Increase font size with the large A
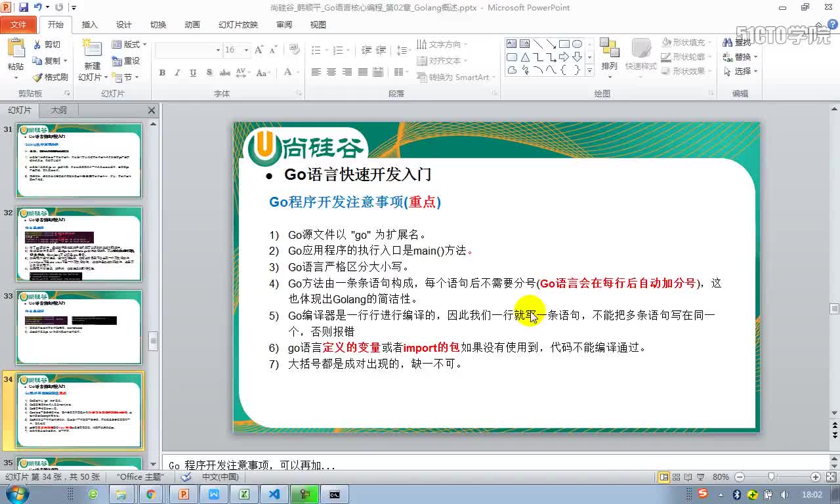This screenshot has width=840, height=504. tap(259, 50)
